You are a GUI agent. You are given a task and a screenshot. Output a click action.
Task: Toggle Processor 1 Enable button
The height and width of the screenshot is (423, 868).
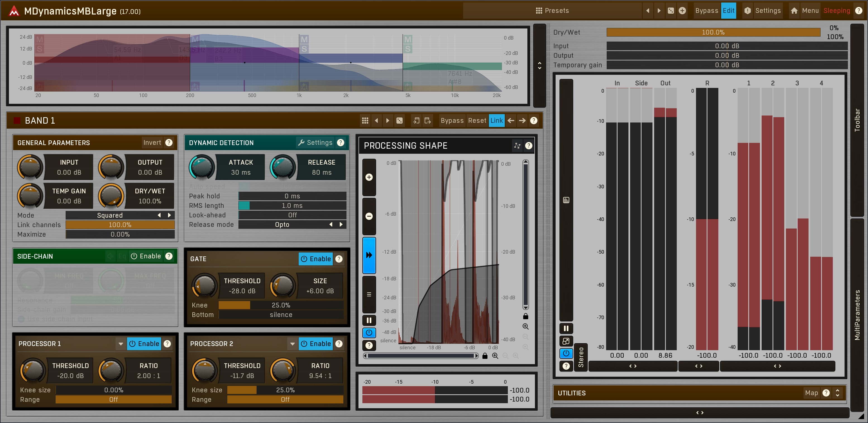(144, 343)
